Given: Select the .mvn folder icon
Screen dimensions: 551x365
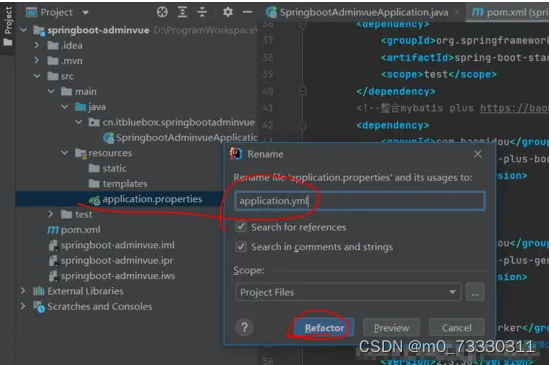Looking at the screenshot, I should [x=53, y=61].
